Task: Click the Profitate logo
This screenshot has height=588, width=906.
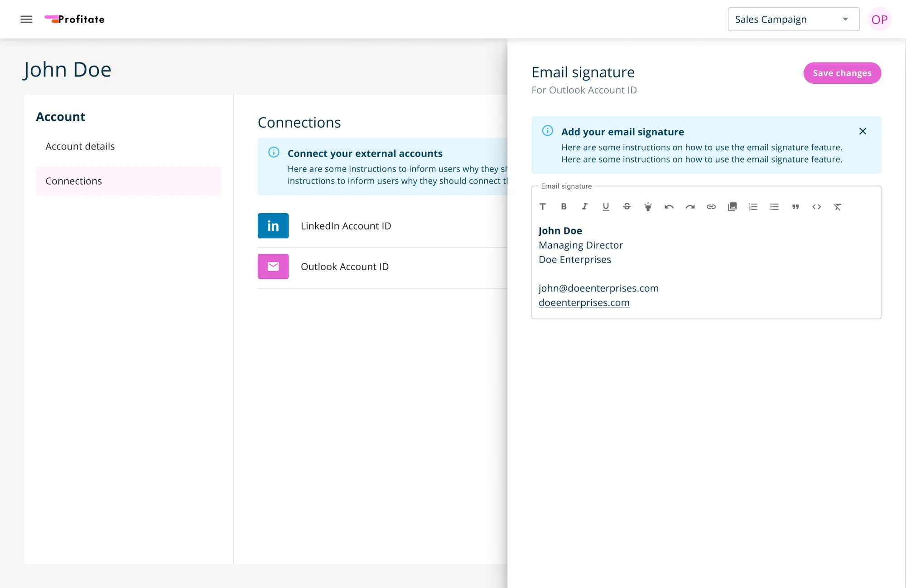Action: (x=75, y=19)
